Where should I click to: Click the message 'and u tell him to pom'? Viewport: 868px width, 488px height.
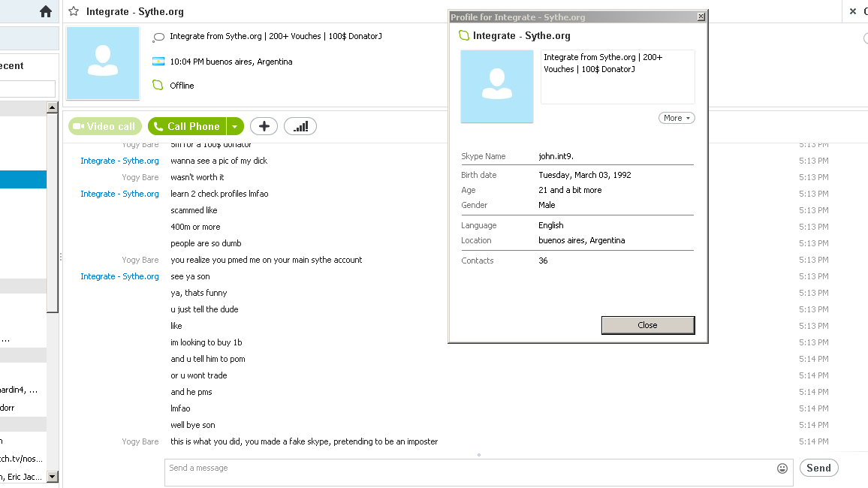click(x=207, y=359)
